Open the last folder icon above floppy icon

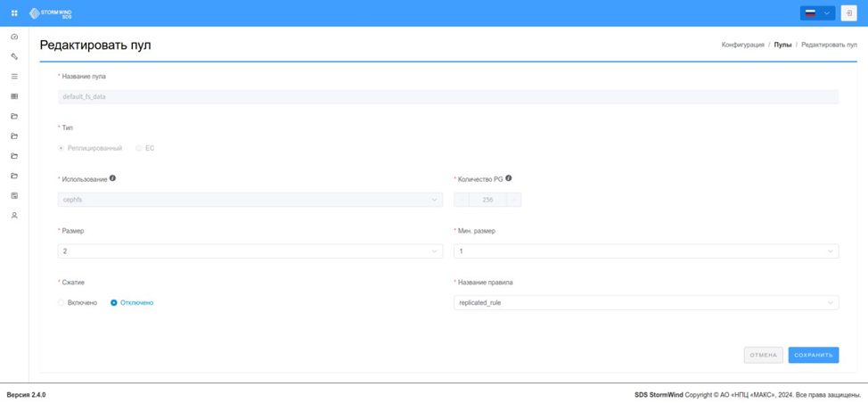coord(14,176)
